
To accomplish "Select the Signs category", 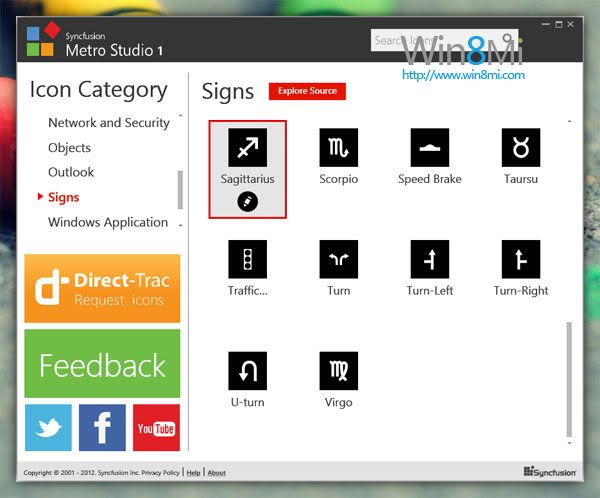I will pyautogui.click(x=64, y=197).
